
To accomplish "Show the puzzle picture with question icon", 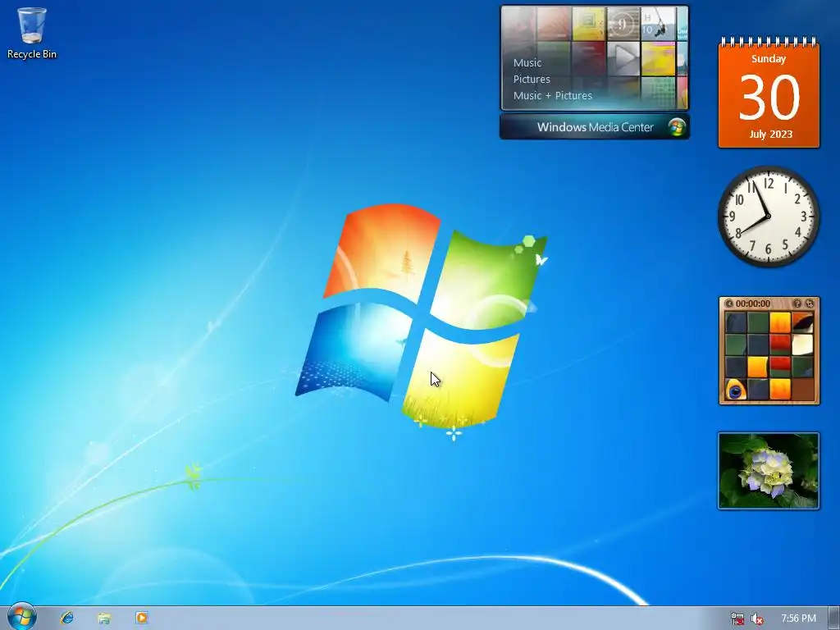I will (797, 304).
